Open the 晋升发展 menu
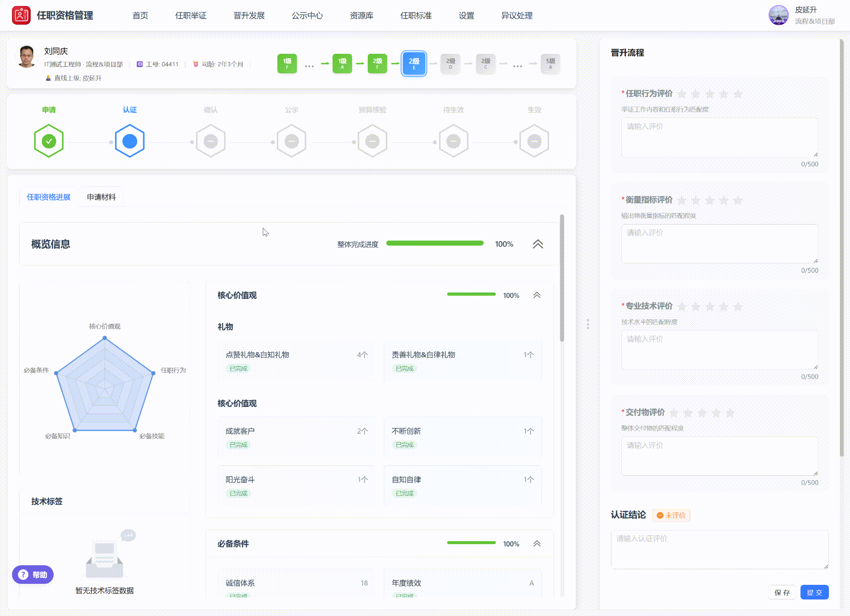Image resolution: width=850 pixels, height=616 pixels. (x=249, y=16)
